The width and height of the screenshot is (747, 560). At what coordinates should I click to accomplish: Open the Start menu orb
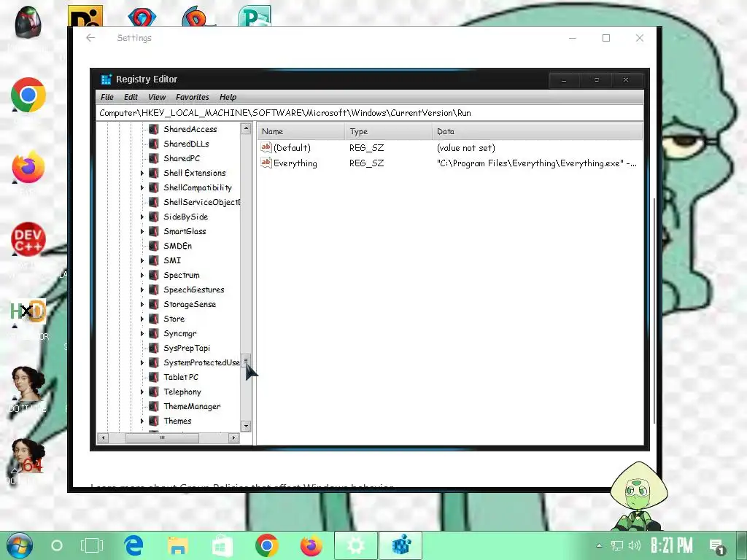19,545
